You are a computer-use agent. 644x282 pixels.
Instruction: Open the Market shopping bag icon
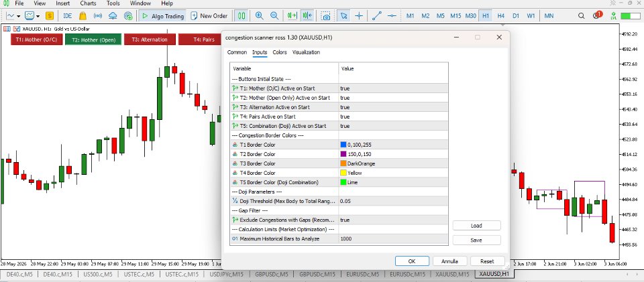(x=83, y=16)
